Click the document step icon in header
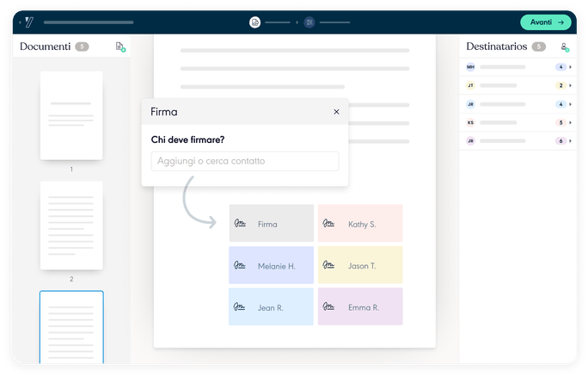 (254, 22)
